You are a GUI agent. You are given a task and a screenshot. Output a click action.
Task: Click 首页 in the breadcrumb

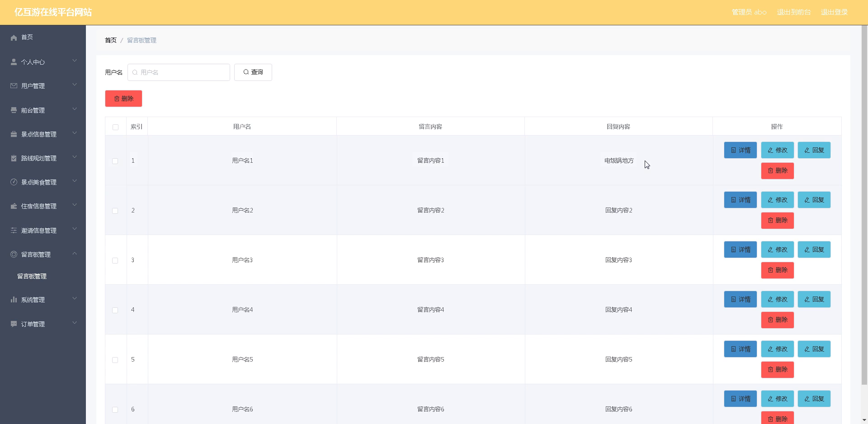point(111,40)
